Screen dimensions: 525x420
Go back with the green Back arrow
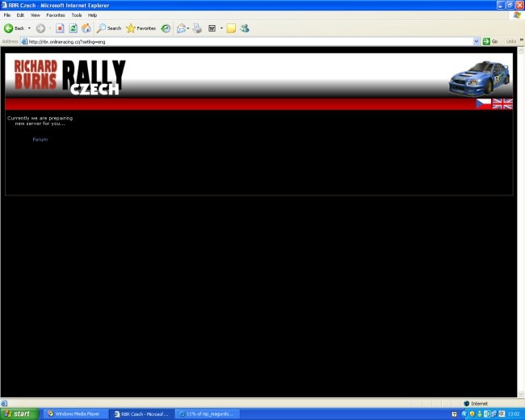[14, 28]
